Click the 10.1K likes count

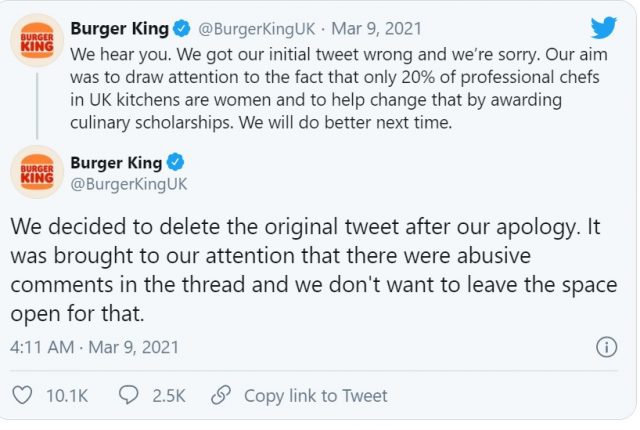[x=67, y=396]
